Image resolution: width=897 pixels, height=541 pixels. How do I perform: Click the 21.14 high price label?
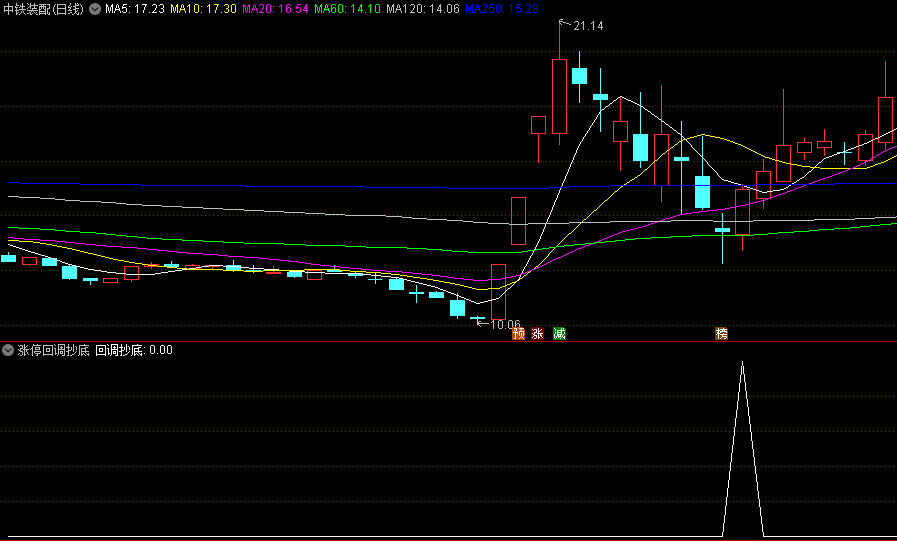tap(588, 26)
